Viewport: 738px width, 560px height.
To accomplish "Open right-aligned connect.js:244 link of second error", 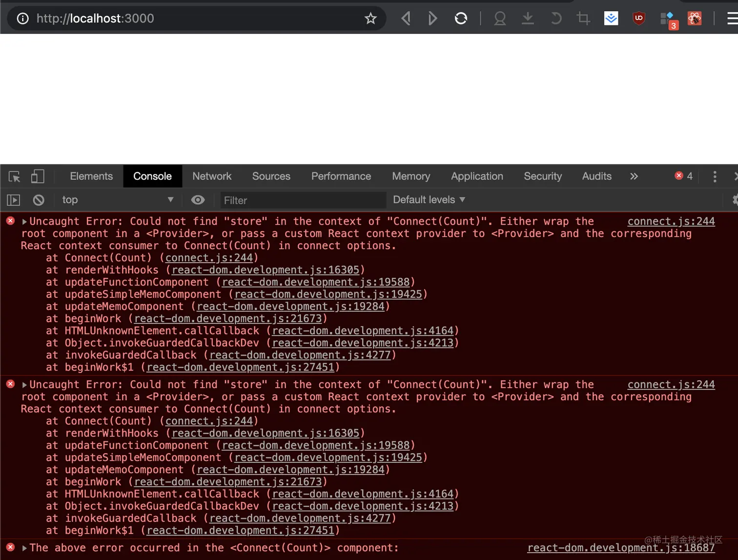I will (x=671, y=385).
